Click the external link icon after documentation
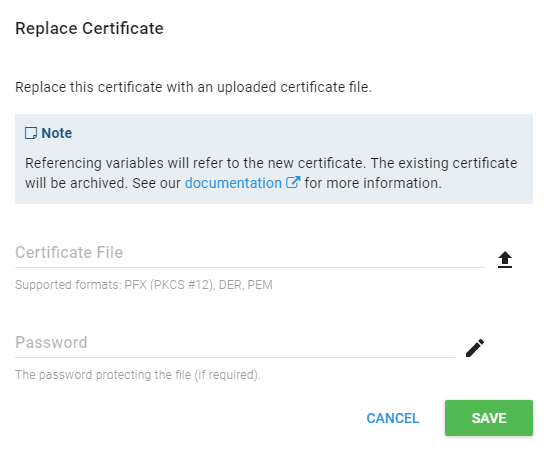This screenshot has height=451, width=547. tap(293, 182)
